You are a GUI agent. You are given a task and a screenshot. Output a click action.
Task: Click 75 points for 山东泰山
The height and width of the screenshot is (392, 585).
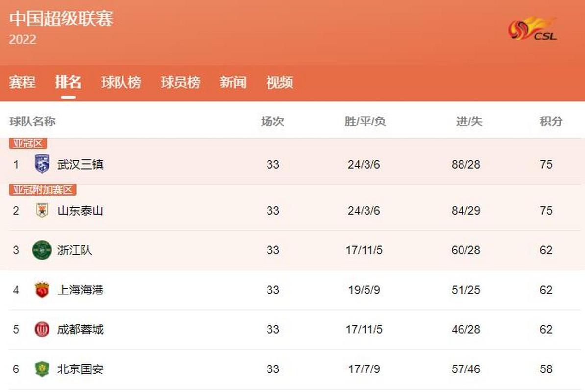[x=546, y=210]
